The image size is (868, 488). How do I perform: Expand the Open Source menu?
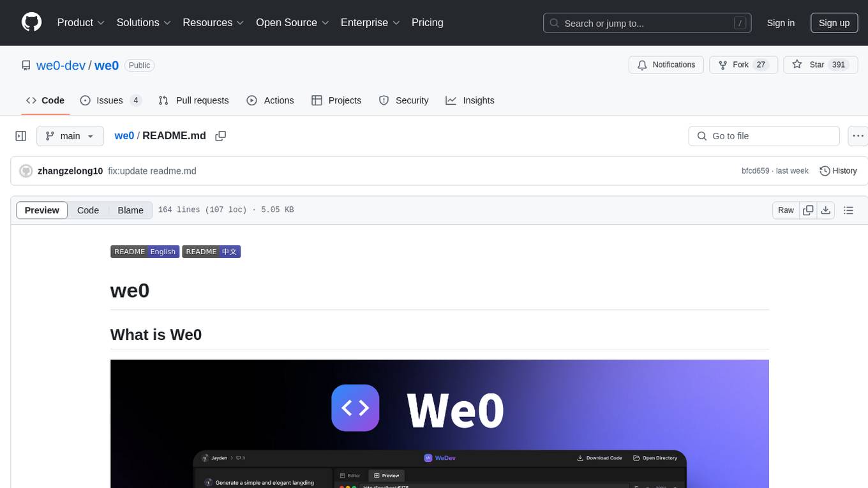(292, 22)
